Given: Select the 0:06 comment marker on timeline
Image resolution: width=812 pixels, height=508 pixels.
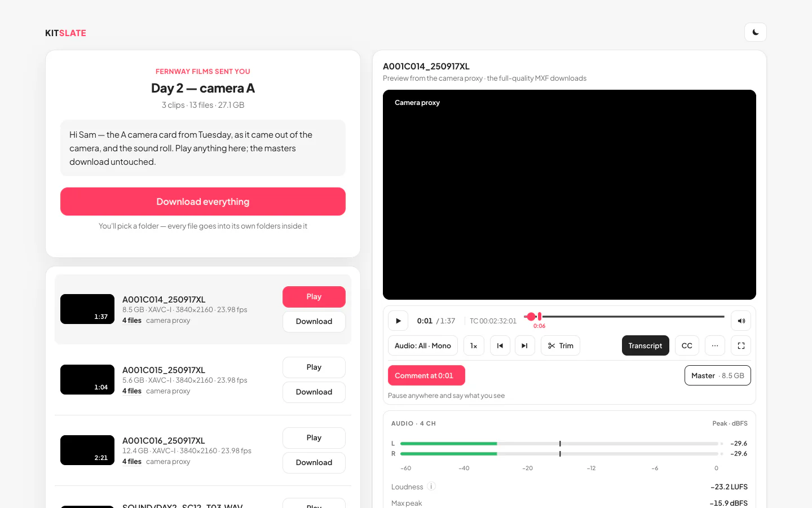Looking at the screenshot, I should [540, 317].
